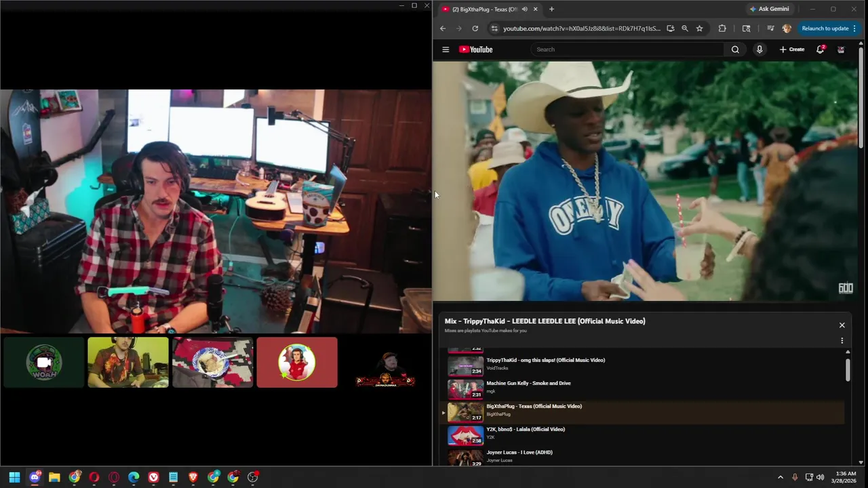The height and width of the screenshot is (488, 868).
Task: Click Relaunch to update button
Action: [x=829, y=28]
